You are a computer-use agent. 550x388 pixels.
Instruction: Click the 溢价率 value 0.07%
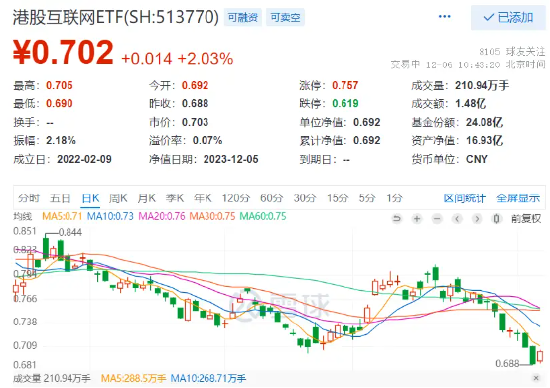(207, 140)
